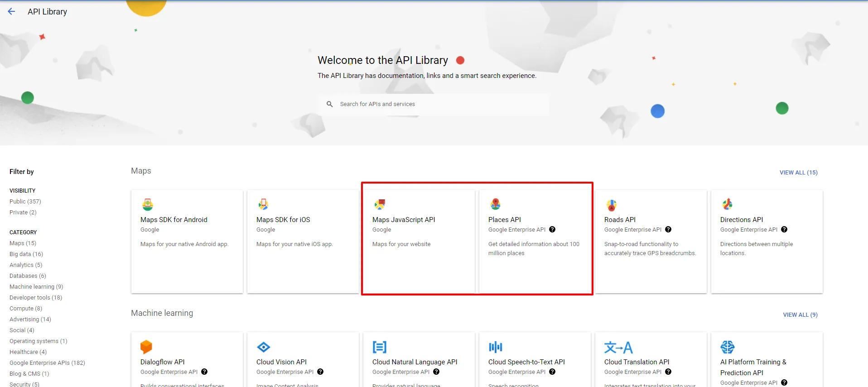Filter by Analytics (5) category

pyautogui.click(x=26, y=265)
